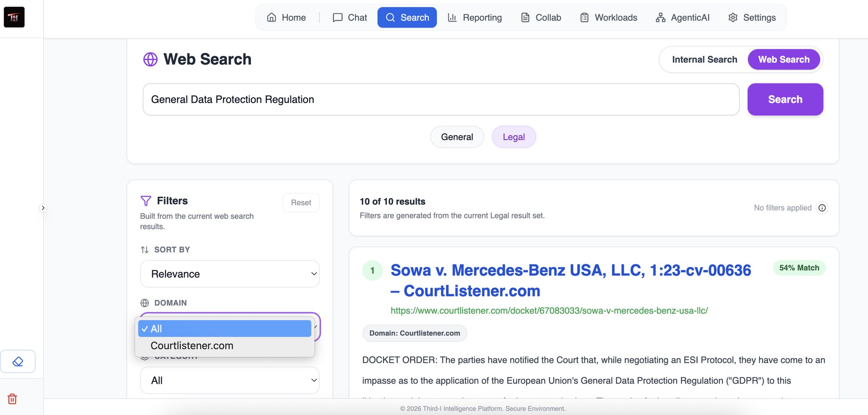The image size is (868, 415).
Task: Click the sort arrows icon next to SORT BY
Action: click(145, 250)
